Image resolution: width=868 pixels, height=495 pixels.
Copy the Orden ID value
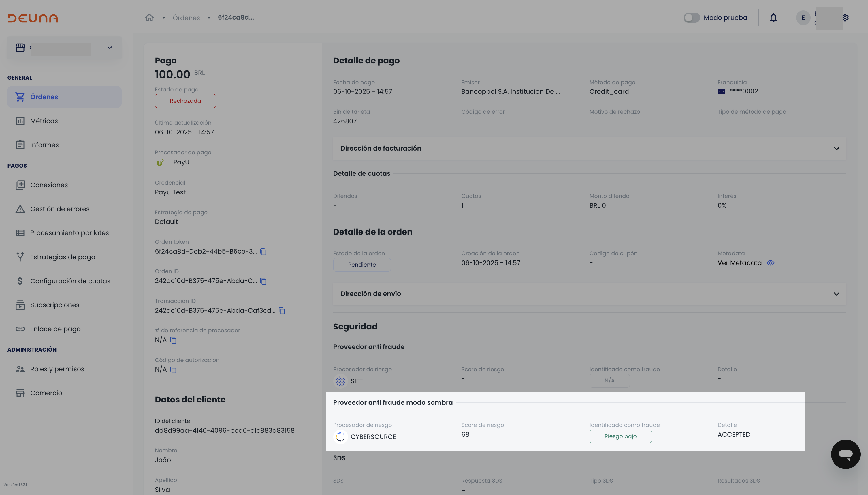tap(263, 281)
